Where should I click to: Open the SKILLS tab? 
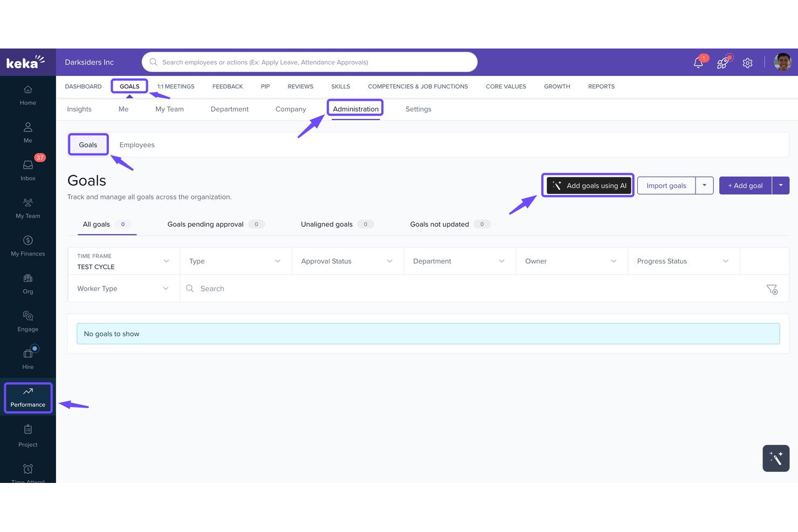(x=341, y=86)
